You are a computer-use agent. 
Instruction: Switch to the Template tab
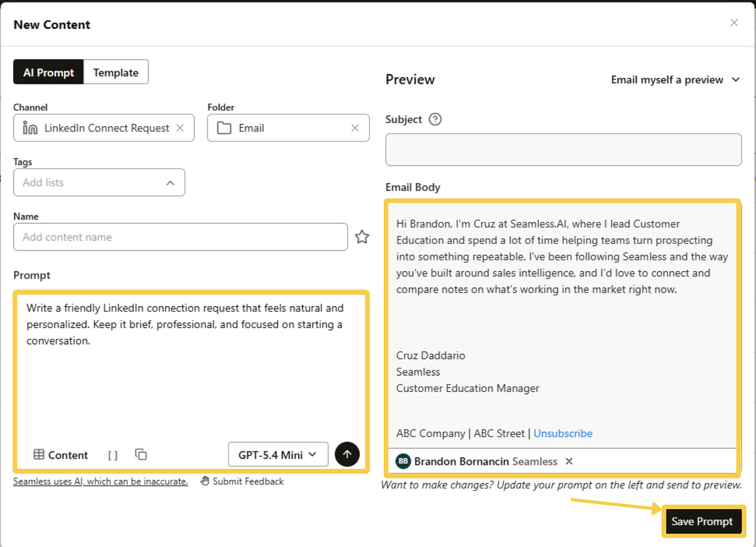(x=116, y=72)
